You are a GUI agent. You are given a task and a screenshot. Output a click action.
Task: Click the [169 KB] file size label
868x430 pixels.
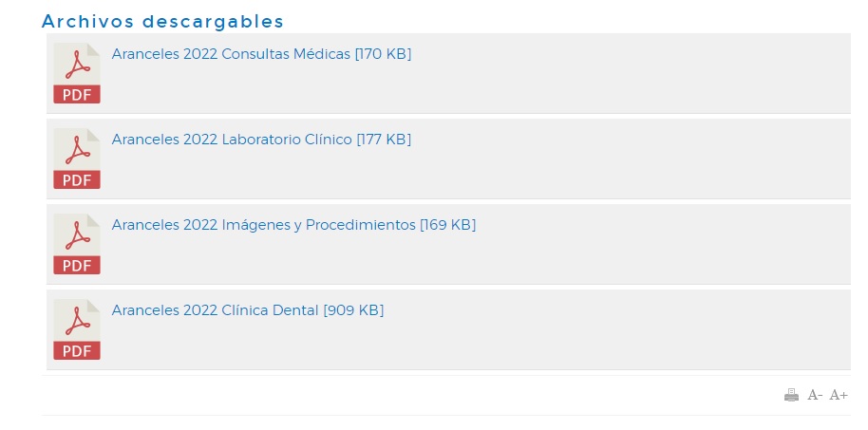point(447,225)
